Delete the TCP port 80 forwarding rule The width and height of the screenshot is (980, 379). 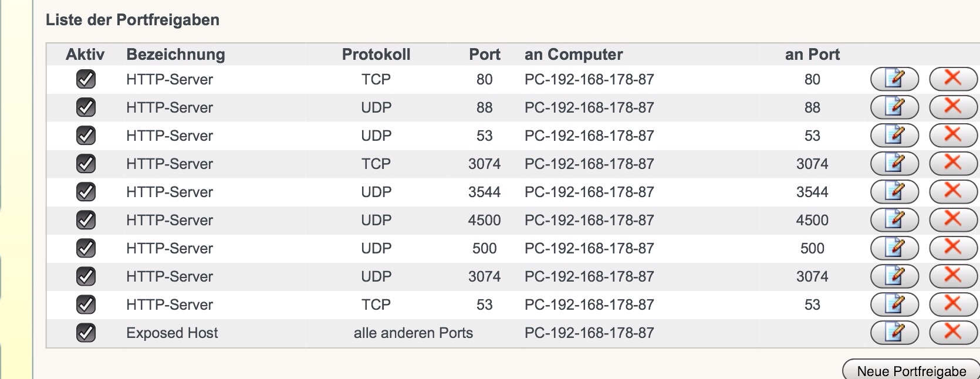pyautogui.click(x=952, y=79)
